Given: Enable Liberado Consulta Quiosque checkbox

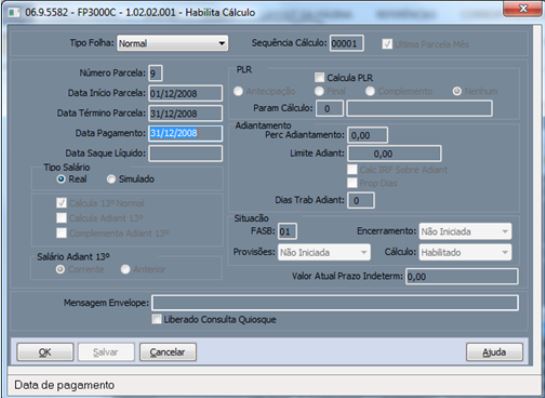Looking at the screenshot, I should click(157, 319).
